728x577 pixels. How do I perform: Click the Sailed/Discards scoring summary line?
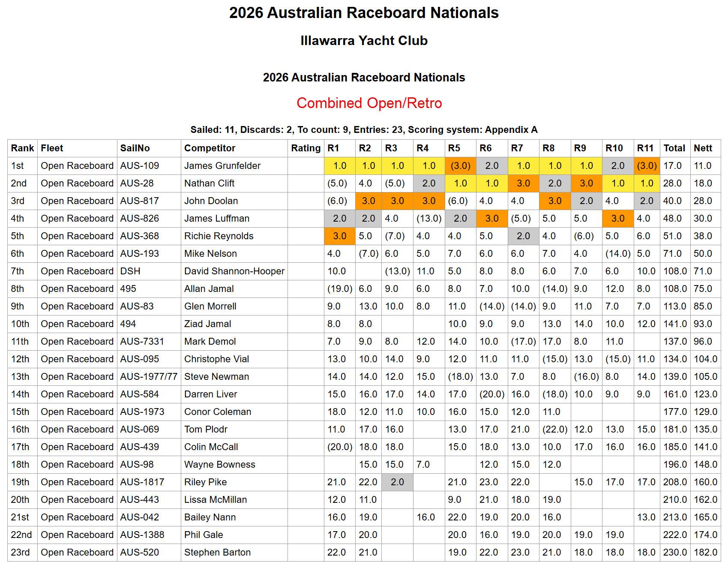pyautogui.click(x=364, y=130)
